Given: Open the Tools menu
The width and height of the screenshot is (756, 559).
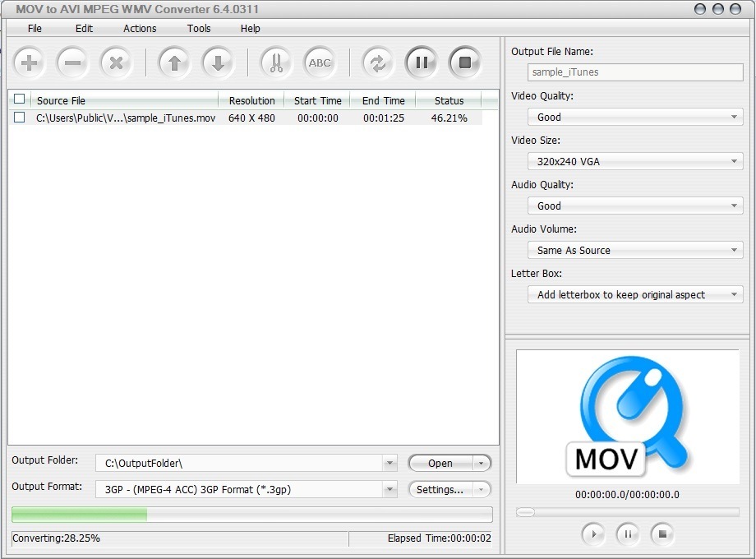Looking at the screenshot, I should (x=198, y=28).
